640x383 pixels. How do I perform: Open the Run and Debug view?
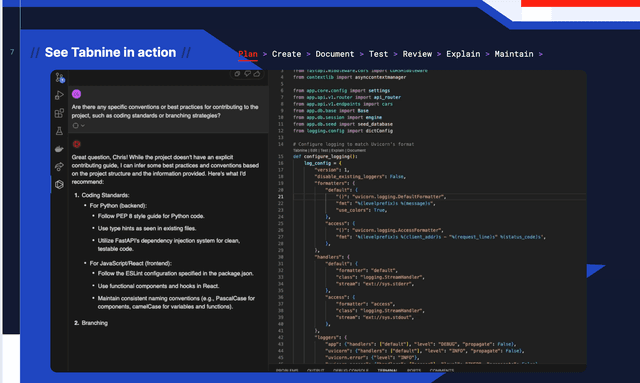[x=59, y=95]
